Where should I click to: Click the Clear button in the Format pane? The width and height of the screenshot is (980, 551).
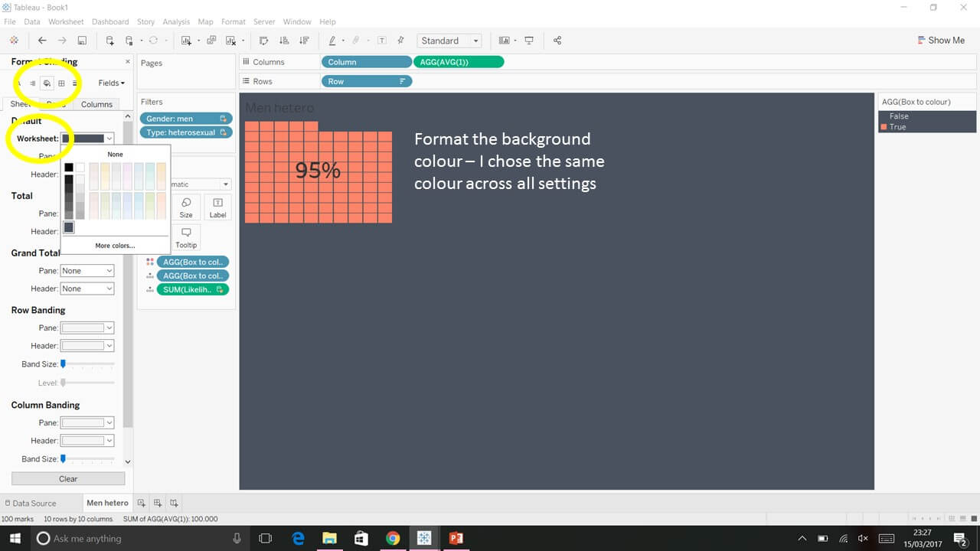click(x=67, y=478)
